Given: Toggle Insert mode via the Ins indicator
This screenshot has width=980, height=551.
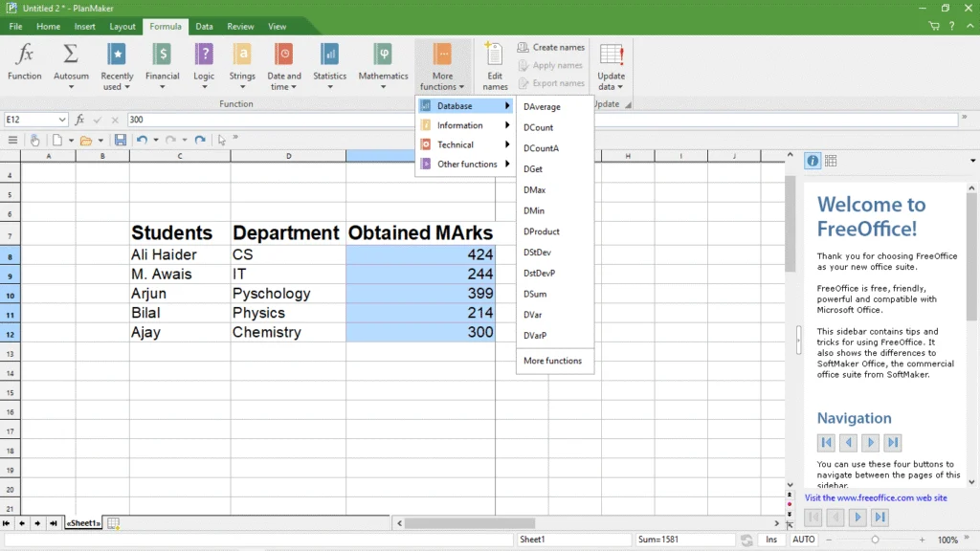Looking at the screenshot, I should point(771,540).
